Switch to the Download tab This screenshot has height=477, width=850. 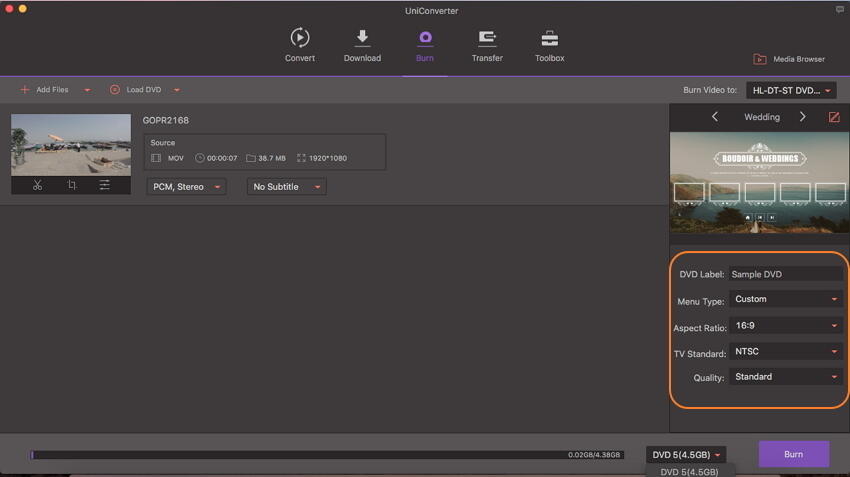[362, 46]
